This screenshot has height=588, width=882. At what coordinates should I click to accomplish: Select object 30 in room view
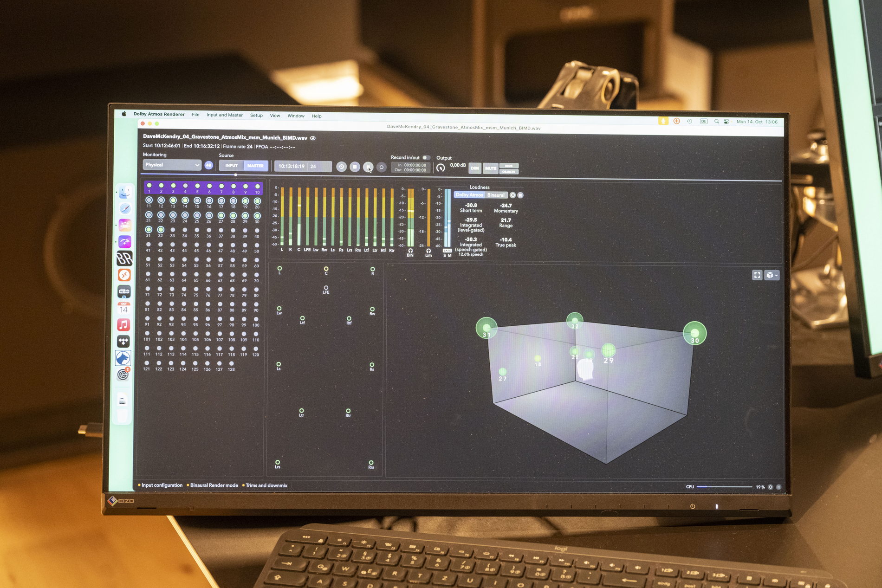click(x=694, y=333)
